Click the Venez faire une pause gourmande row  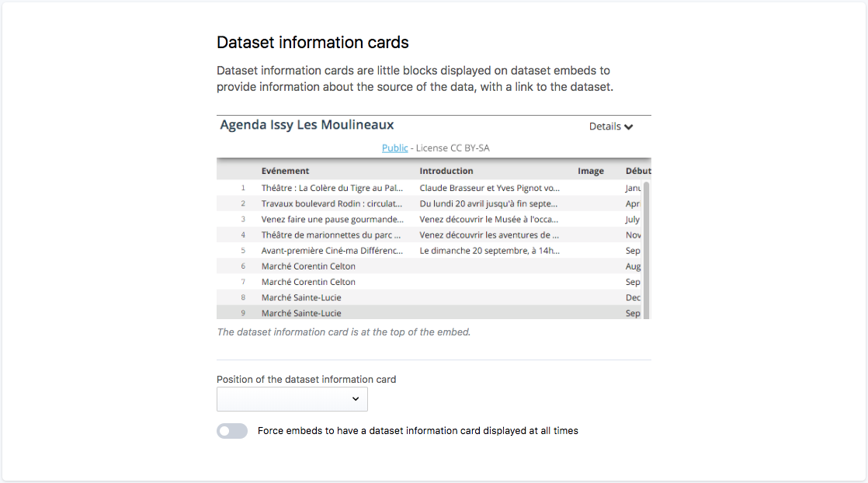tap(332, 219)
